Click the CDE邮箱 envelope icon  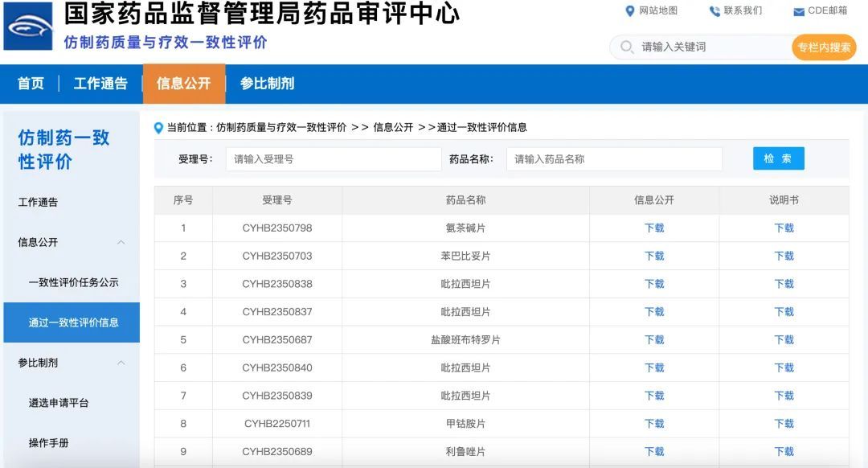799,11
